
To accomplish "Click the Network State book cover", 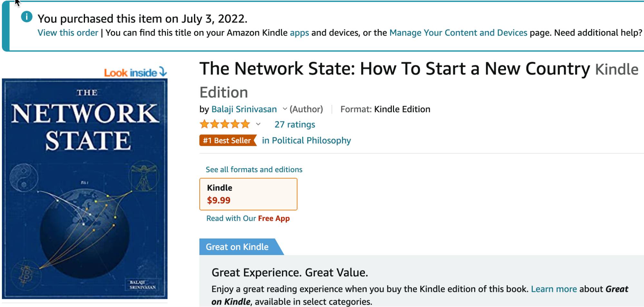I will click(x=85, y=189).
